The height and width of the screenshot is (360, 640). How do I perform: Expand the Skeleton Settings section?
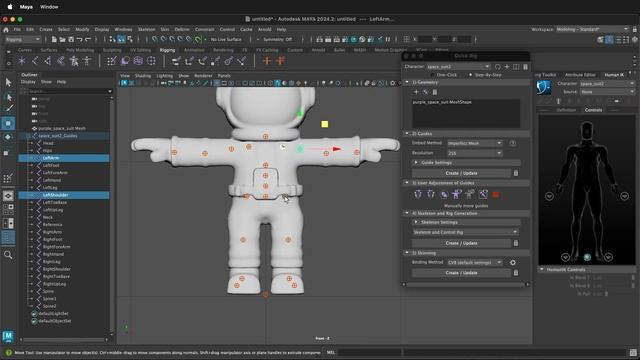[466, 222]
